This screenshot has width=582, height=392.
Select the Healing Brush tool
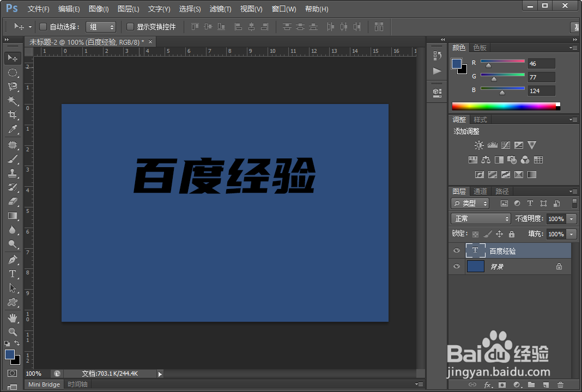[x=13, y=145]
